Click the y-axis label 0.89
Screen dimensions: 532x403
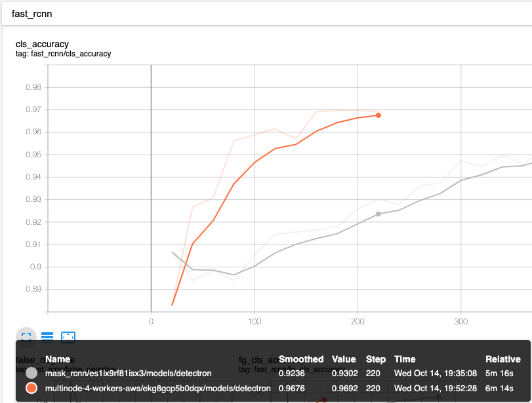click(x=33, y=289)
